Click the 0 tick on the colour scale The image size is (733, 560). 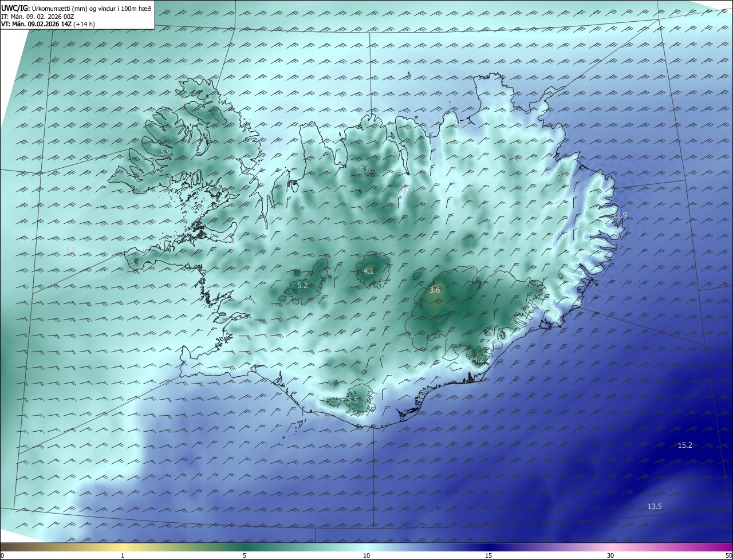tap(2, 555)
